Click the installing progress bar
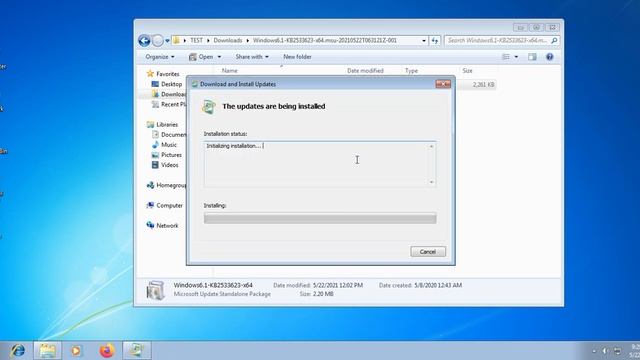640x360 pixels. [320, 218]
